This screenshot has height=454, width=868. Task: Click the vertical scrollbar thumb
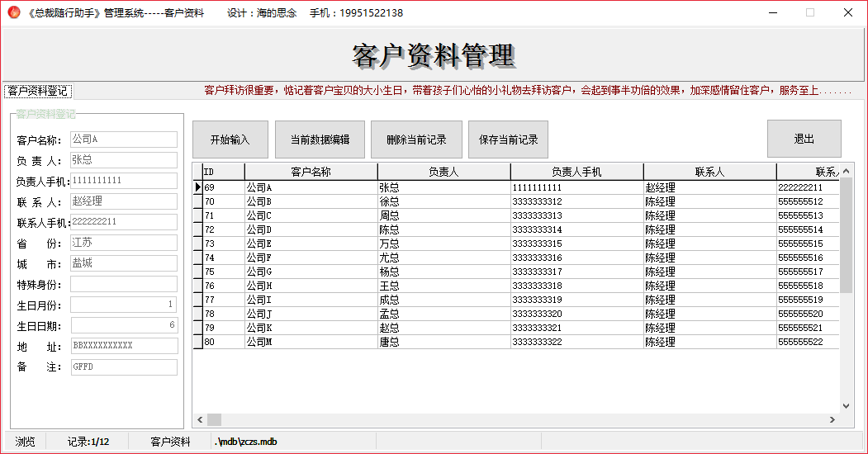846,235
